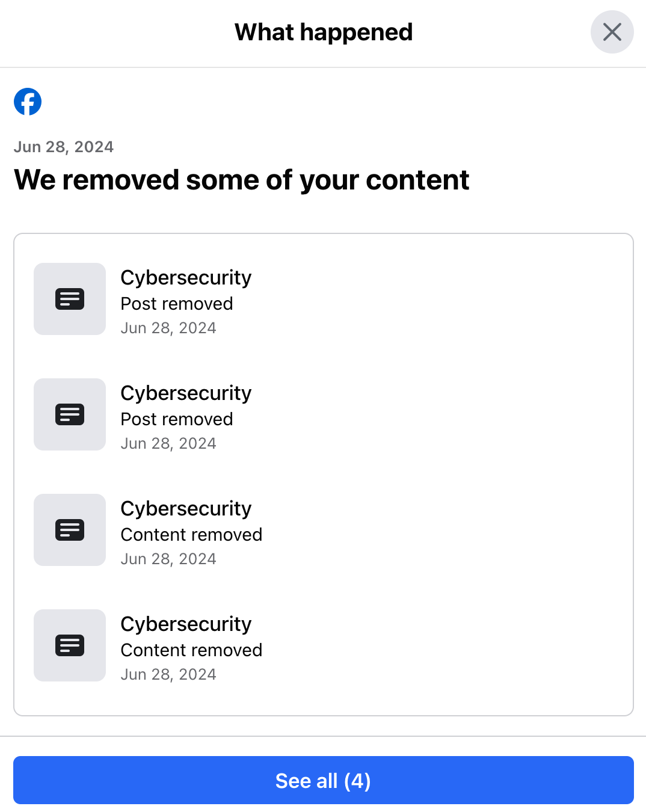Click the date under the last Content removed

tap(168, 674)
